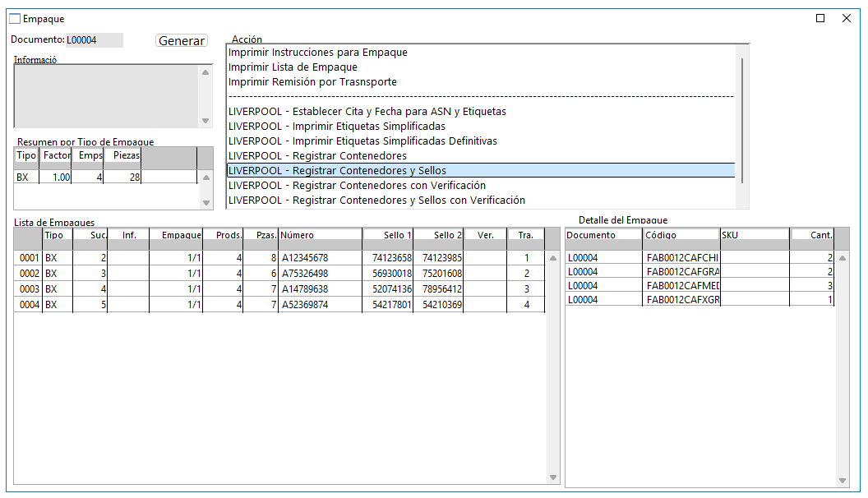Select LIVERPOOL Establecer Cita y Fecha action
This screenshot has width=868, height=498.
(x=367, y=112)
